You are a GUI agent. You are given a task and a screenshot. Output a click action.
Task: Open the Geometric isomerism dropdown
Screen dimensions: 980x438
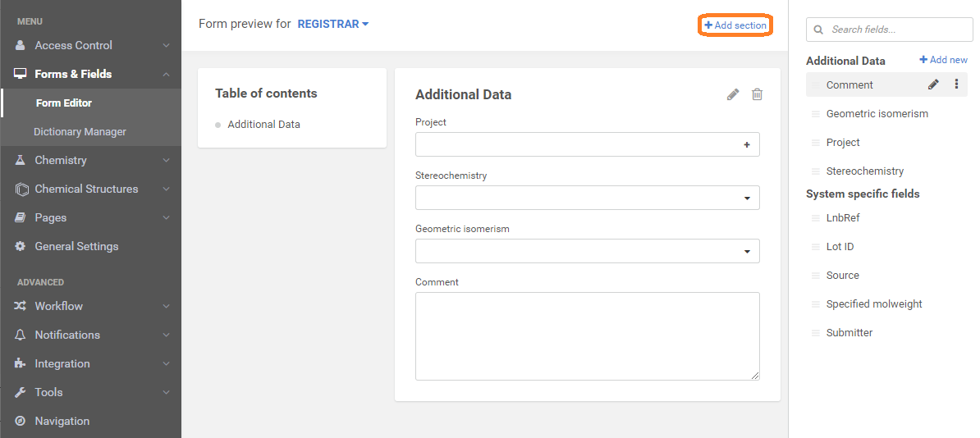[747, 251]
